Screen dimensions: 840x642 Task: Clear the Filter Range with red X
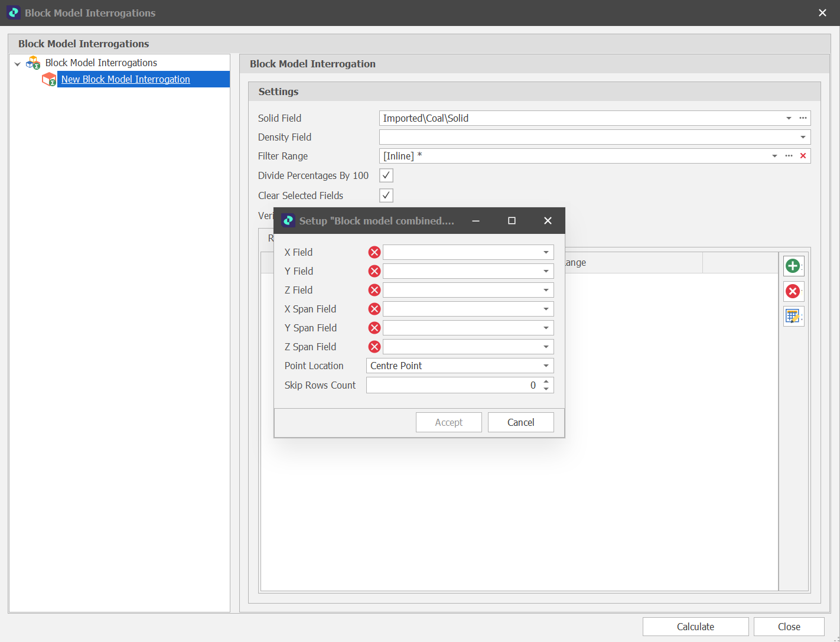803,156
